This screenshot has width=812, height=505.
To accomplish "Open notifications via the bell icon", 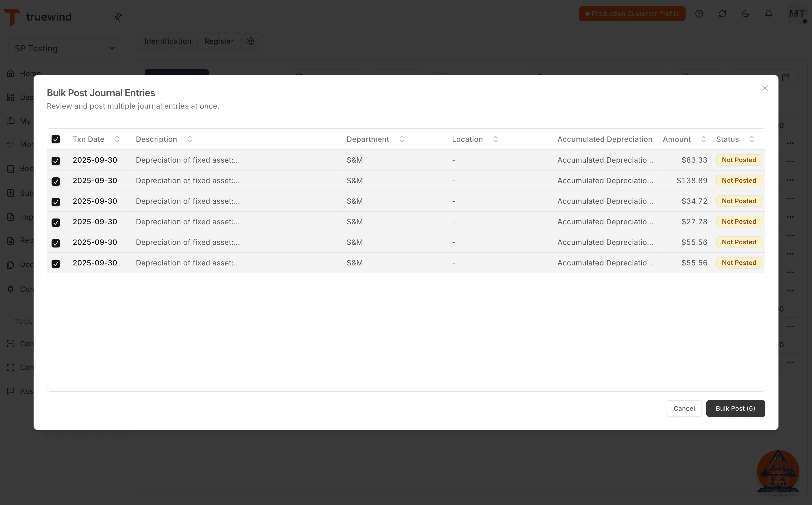I will pyautogui.click(x=769, y=14).
